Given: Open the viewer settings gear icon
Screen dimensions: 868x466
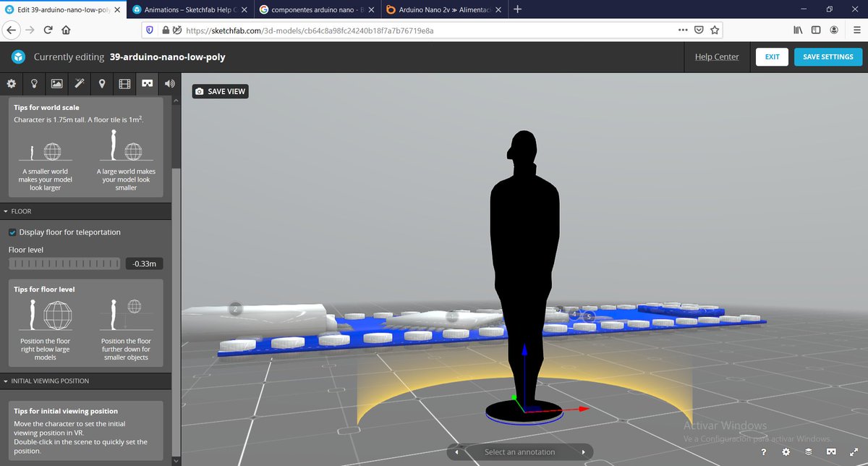Looking at the screenshot, I should click(x=786, y=452).
